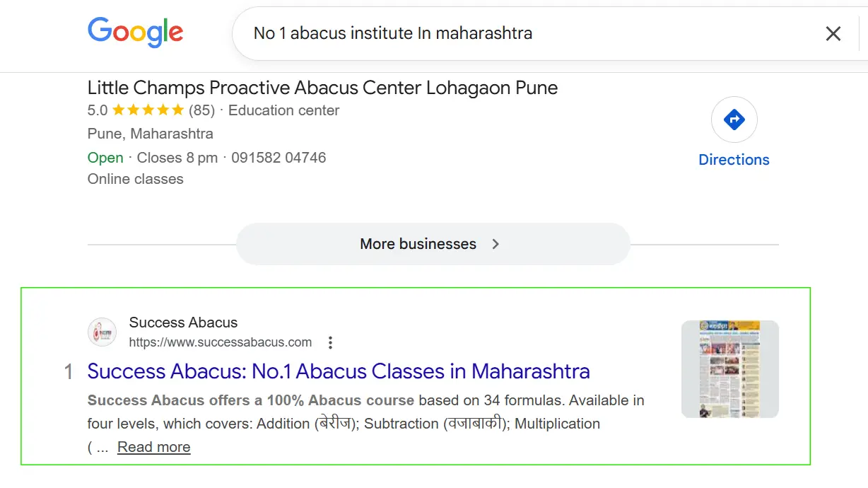This screenshot has height=488, width=868.
Task: Open the Success Abacus result thumbnail image
Action: (x=729, y=368)
